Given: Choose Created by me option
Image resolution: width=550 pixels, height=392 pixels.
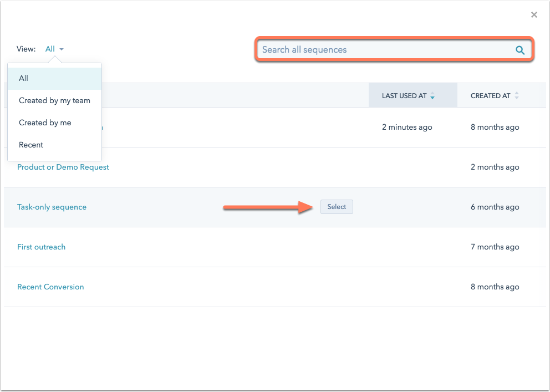Looking at the screenshot, I should (x=55, y=123).
